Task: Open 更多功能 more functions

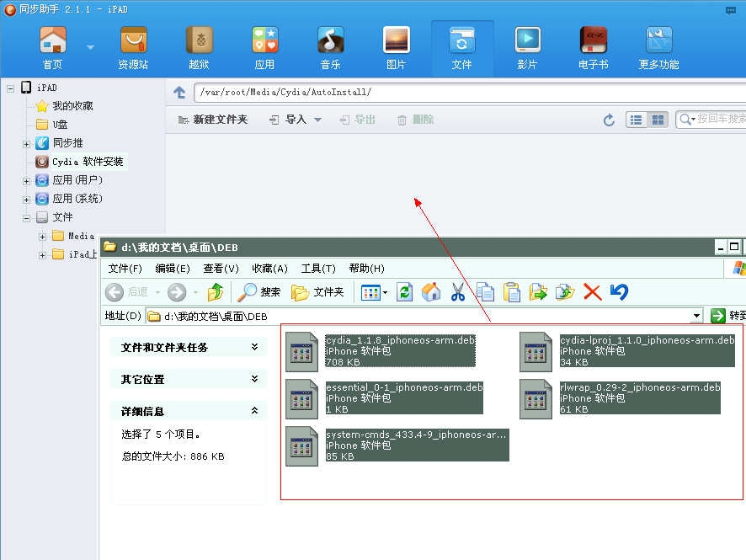Action: pos(659,47)
